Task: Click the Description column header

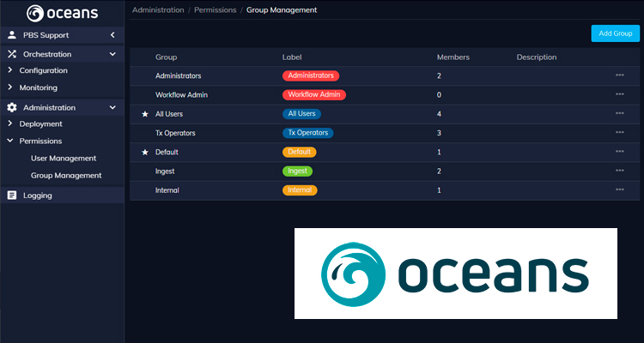Action: [537, 57]
